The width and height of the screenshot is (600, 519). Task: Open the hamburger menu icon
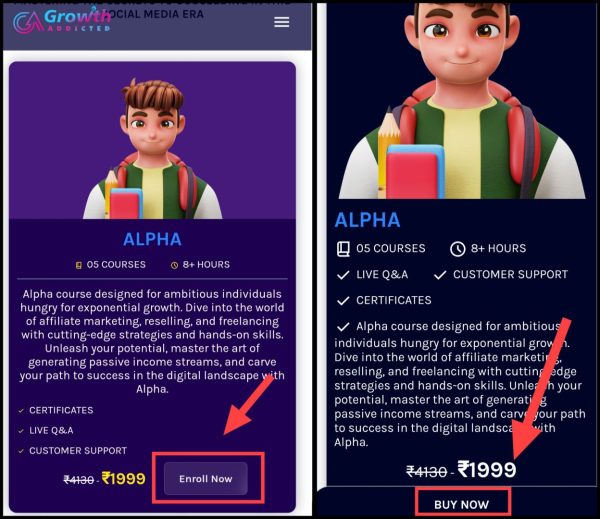coord(282,22)
